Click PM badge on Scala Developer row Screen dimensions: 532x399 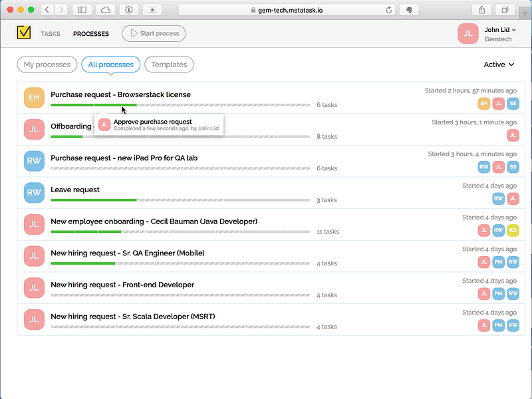tap(498, 325)
